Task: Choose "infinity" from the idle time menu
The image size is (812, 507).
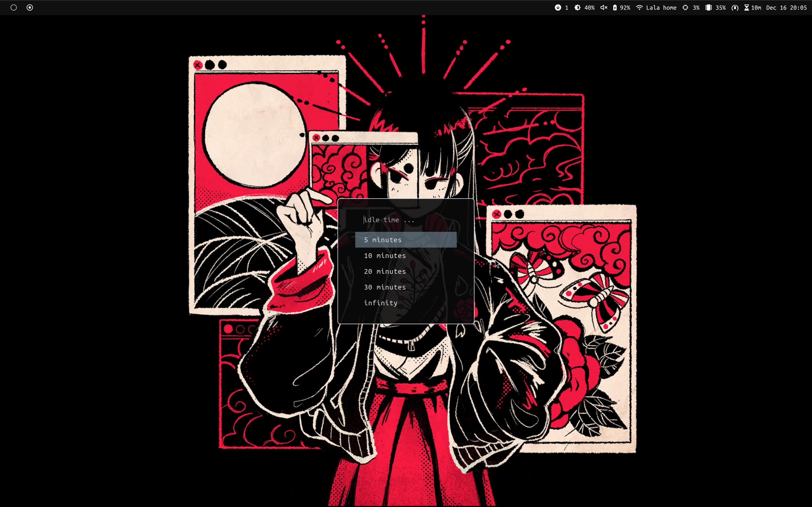Action: [381, 303]
